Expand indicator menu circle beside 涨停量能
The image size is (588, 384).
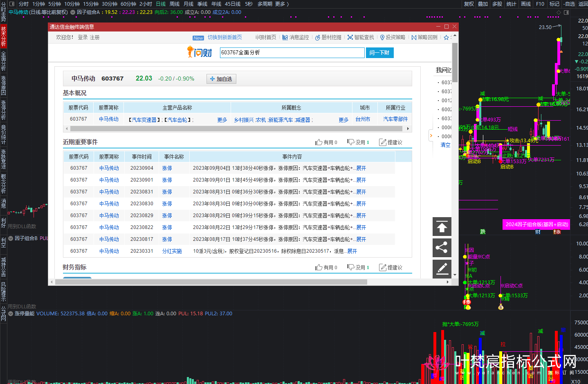point(11,314)
